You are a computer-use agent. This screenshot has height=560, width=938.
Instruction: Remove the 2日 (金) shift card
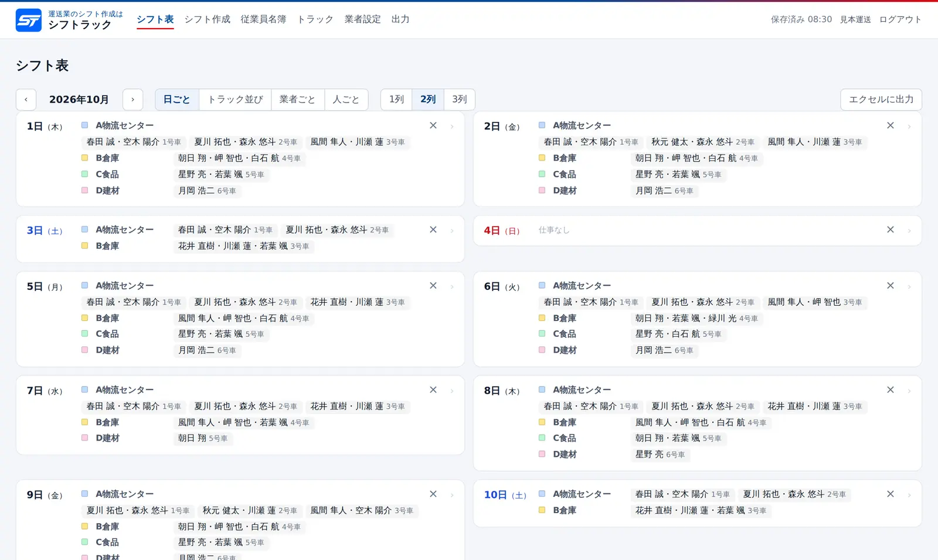click(x=891, y=125)
